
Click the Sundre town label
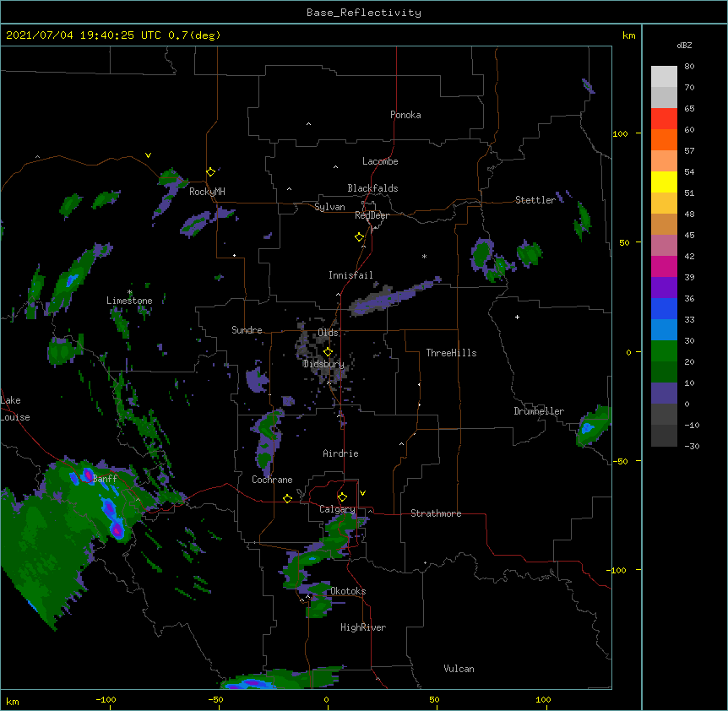[247, 330]
